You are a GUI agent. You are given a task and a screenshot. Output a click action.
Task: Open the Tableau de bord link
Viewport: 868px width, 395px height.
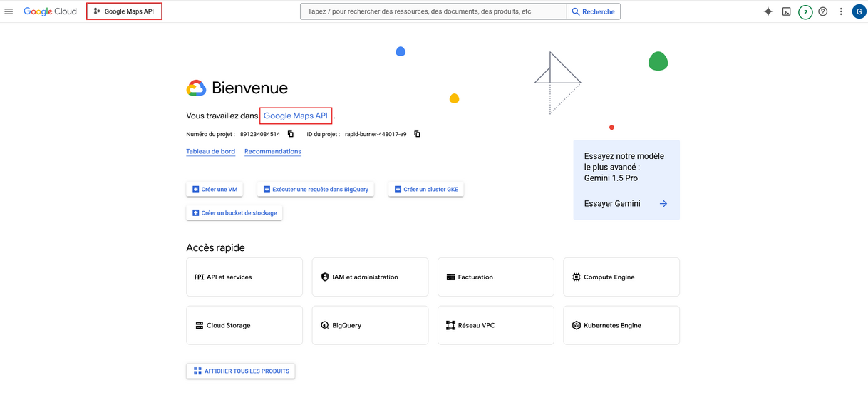click(x=211, y=151)
